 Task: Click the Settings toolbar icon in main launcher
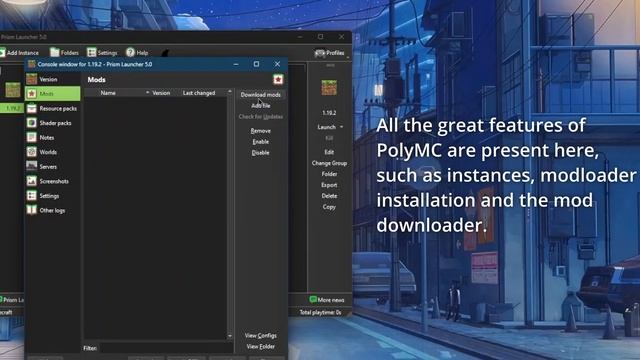[x=91, y=52]
